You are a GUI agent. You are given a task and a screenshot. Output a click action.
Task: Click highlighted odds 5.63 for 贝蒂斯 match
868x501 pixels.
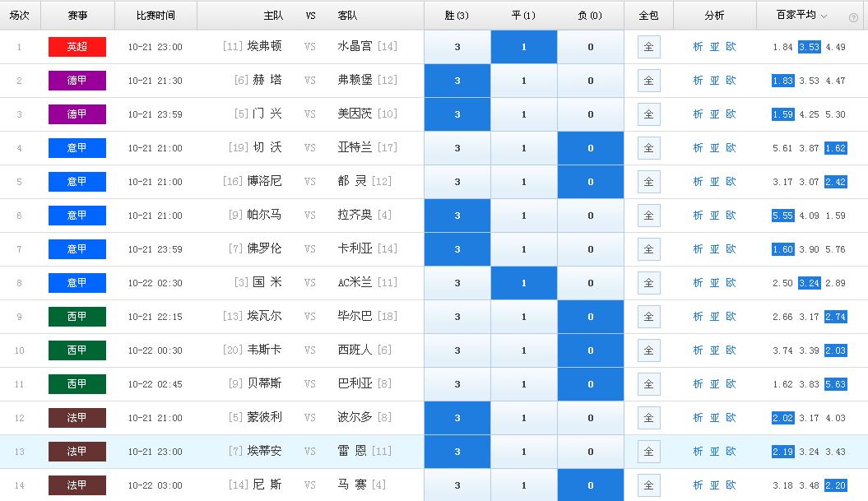[835, 384]
